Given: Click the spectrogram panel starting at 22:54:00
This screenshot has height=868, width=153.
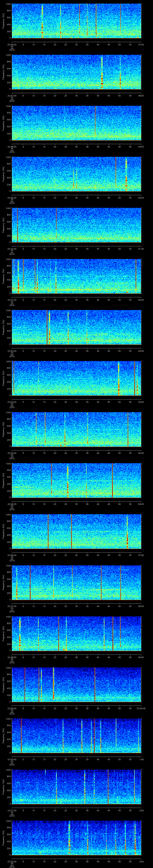Looking at the screenshot, I should (77, 429).
